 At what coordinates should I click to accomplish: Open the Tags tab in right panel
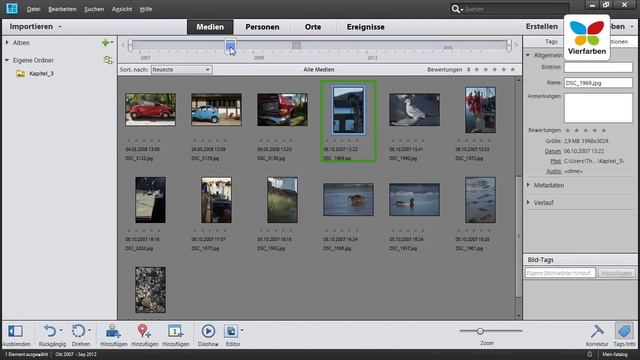coord(551,42)
